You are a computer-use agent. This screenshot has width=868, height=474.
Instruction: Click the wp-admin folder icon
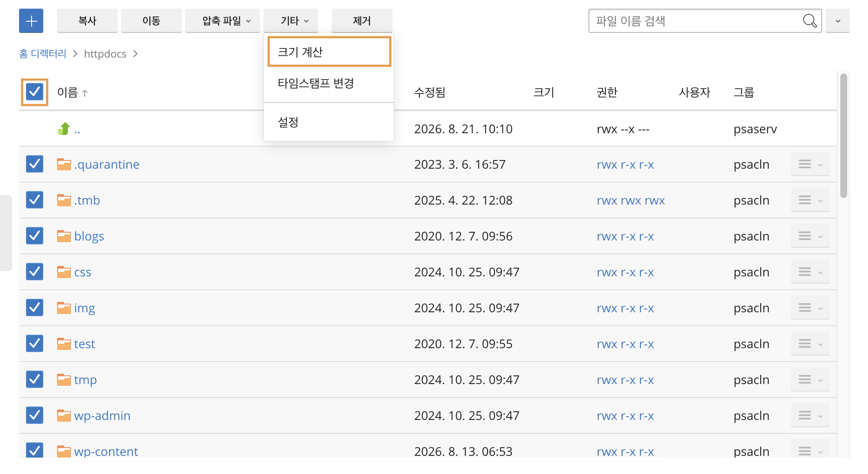coord(64,416)
